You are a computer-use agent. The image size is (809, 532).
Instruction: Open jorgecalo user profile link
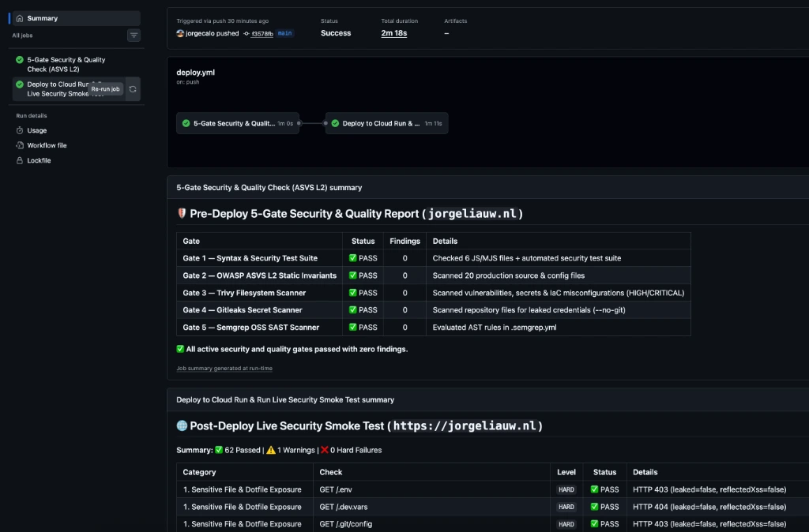coord(198,33)
